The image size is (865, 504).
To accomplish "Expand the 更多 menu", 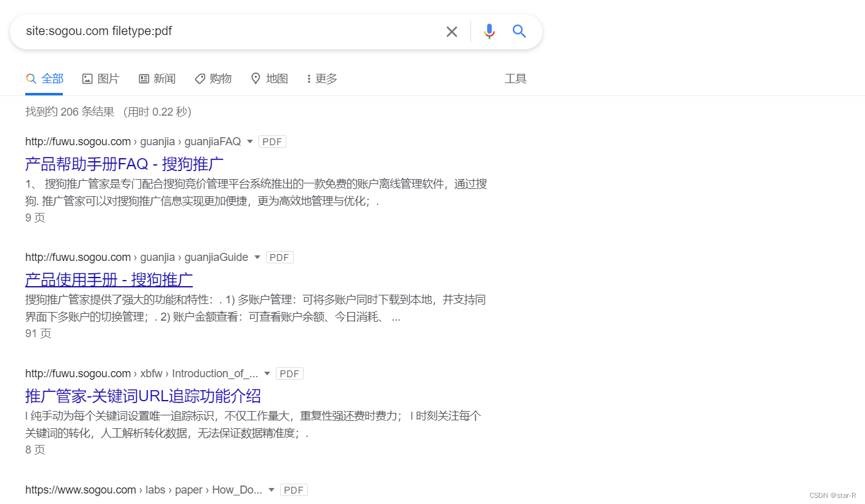I will (x=322, y=79).
